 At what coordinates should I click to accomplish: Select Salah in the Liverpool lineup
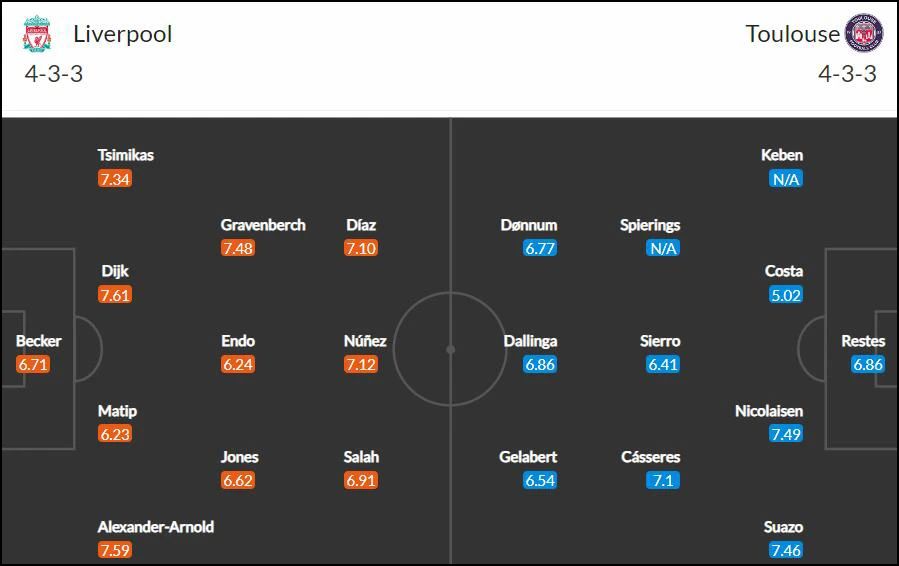[361, 457]
